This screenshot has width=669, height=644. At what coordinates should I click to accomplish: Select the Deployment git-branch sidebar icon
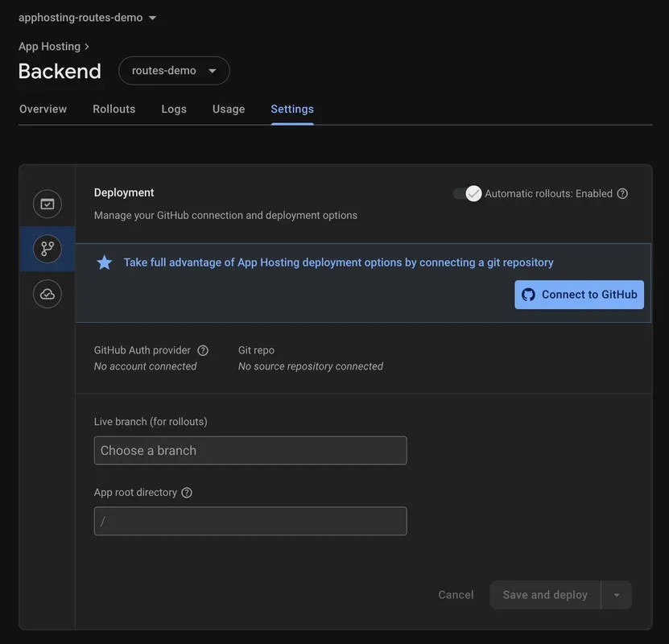click(47, 249)
